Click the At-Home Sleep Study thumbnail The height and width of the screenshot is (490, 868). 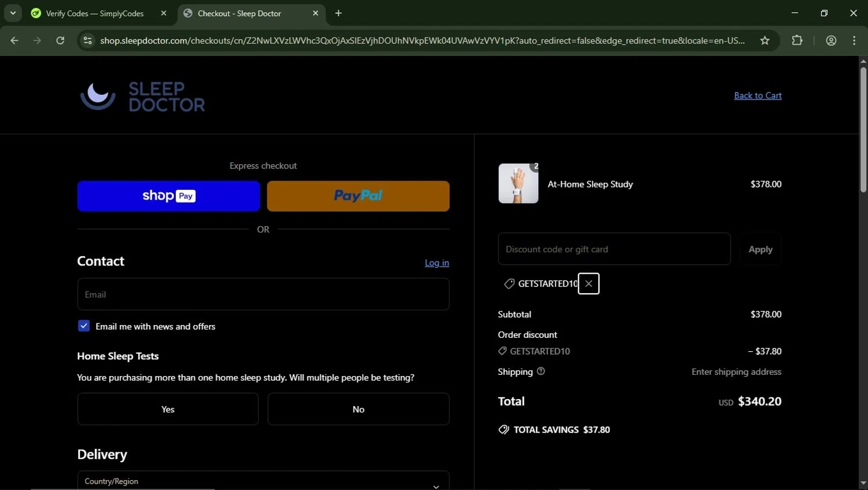click(x=518, y=183)
